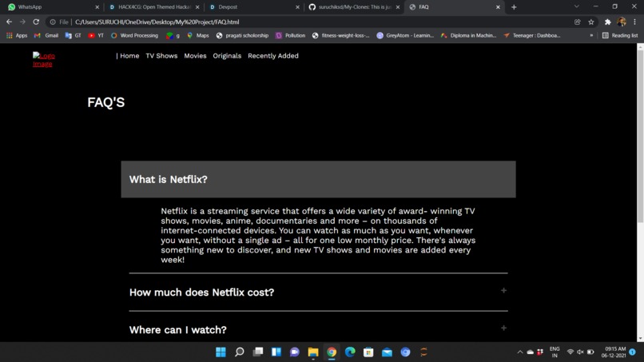Reload the FAQ page

[36, 22]
